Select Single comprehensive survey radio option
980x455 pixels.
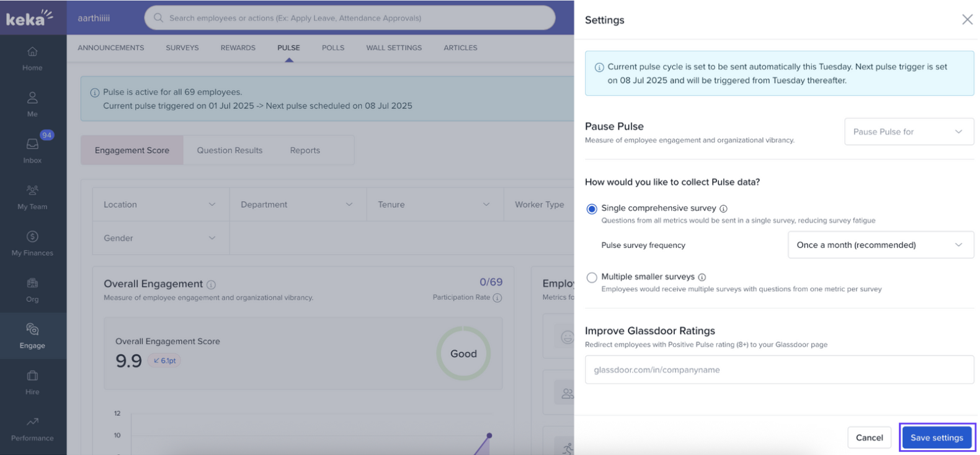592,209
